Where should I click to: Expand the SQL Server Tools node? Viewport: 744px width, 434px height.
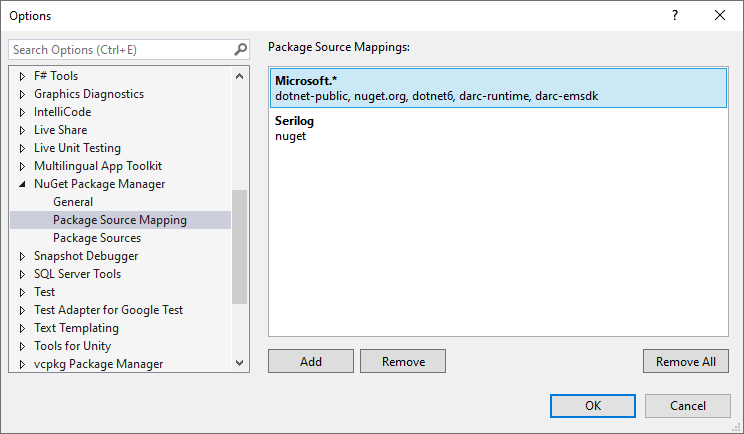[x=22, y=275]
